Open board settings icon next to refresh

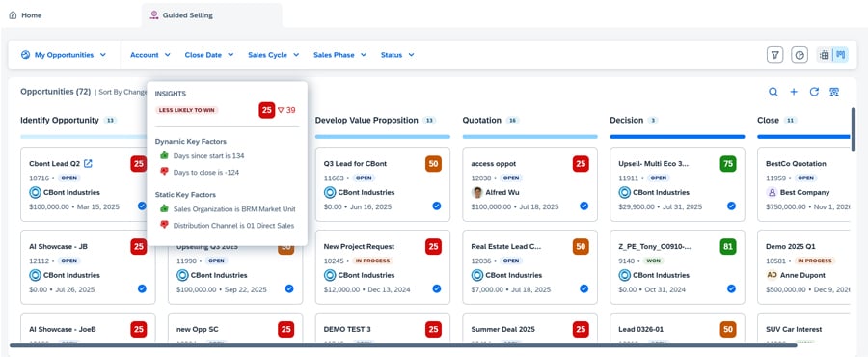coord(834,92)
